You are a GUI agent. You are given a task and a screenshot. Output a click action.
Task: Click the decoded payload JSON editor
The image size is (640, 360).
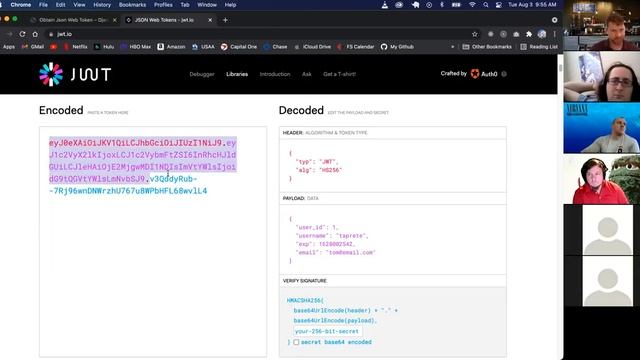point(393,240)
